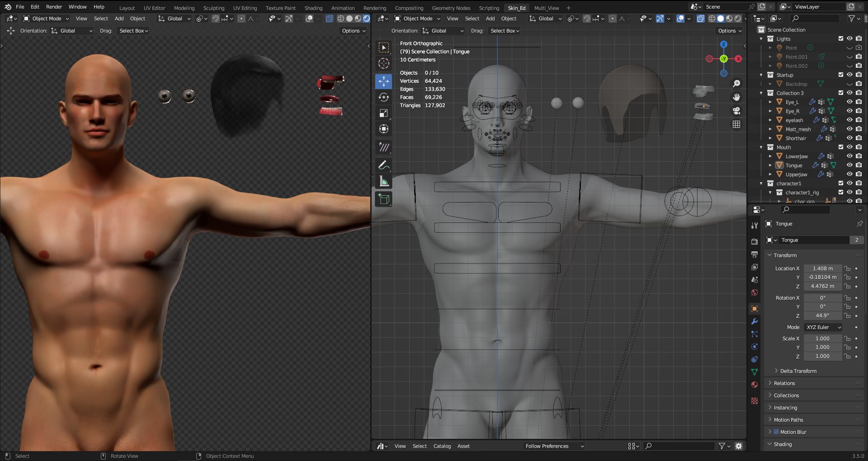Click the red X axis gizmo ball
The width and height of the screenshot is (868, 461).
738,59
